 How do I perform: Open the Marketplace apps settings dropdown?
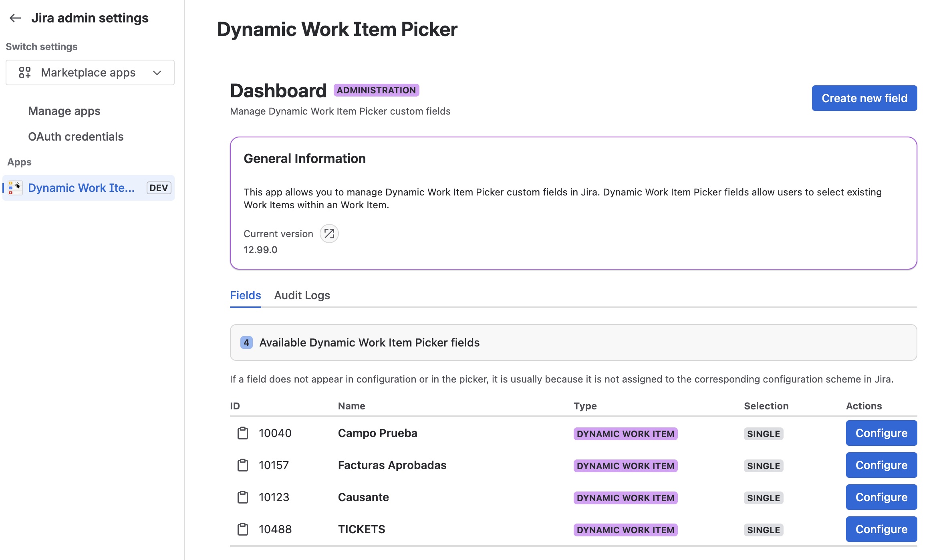click(90, 73)
